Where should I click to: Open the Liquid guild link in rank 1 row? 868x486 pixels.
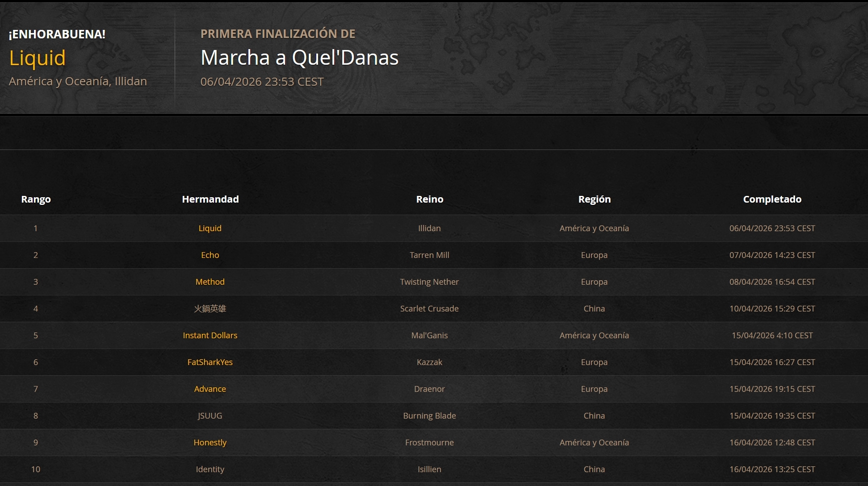point(210,228)
